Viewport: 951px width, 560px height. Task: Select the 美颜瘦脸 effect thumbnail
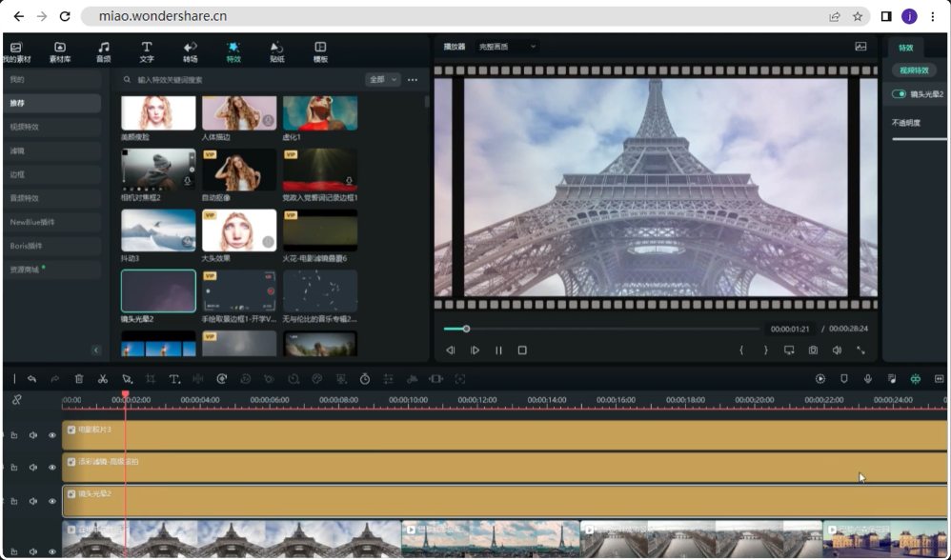click(158, 112)
